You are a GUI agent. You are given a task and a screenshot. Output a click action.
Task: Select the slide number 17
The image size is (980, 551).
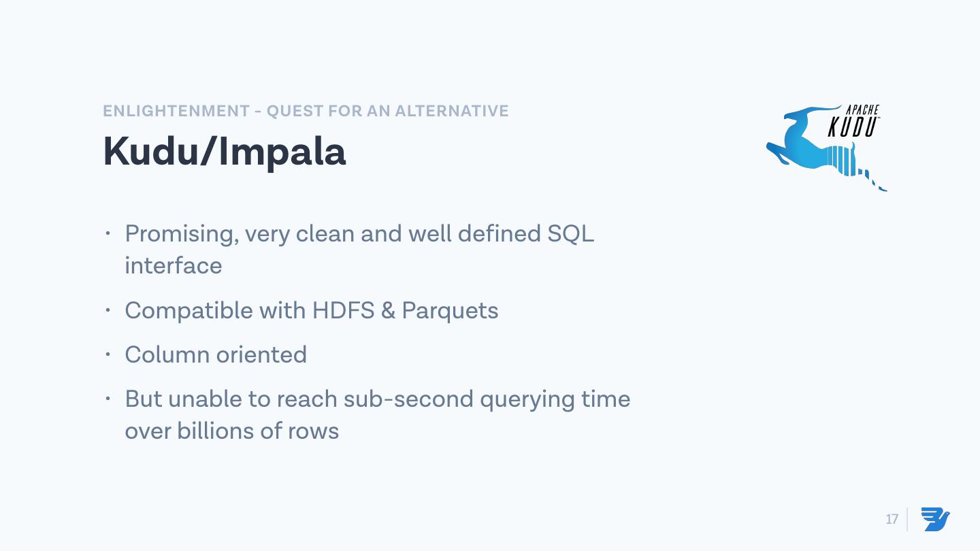[892, 519]
